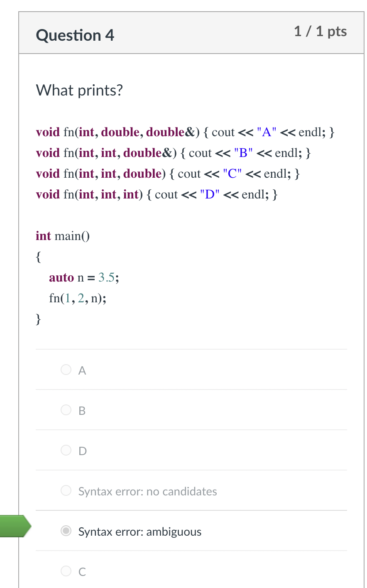Viewport: 367px width, 588px height.
Task: Click the 'What prints?' question text
Action: (x=79, y=90)
